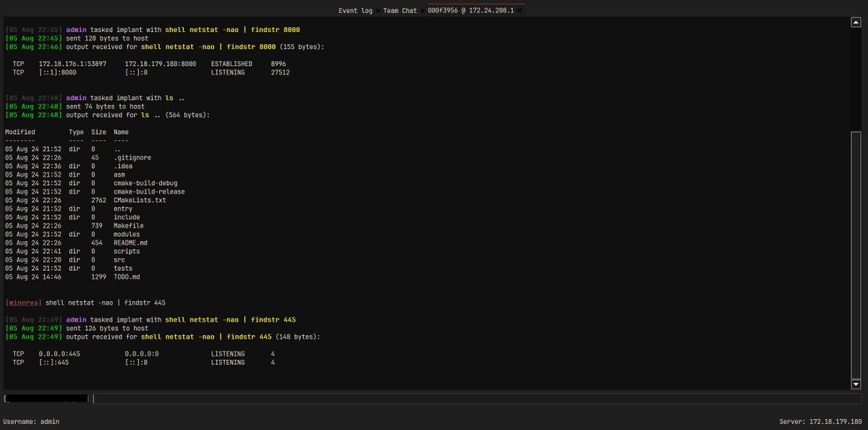Click the 172.18.176.1:53897 local address
Image resolution: width=868 pixels, height=430 pixels.
pos(72,64)
